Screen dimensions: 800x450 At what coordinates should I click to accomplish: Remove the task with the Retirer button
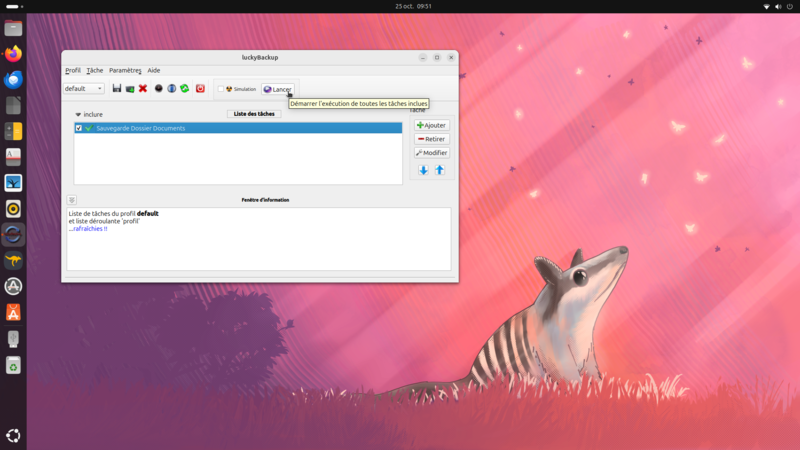pyautogui.click(x=432, y=139)
